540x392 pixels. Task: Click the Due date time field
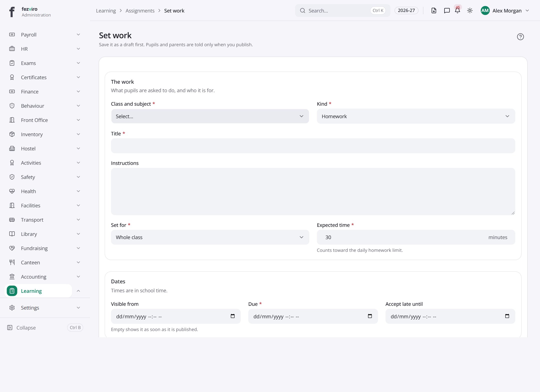[x=313, y=316]
